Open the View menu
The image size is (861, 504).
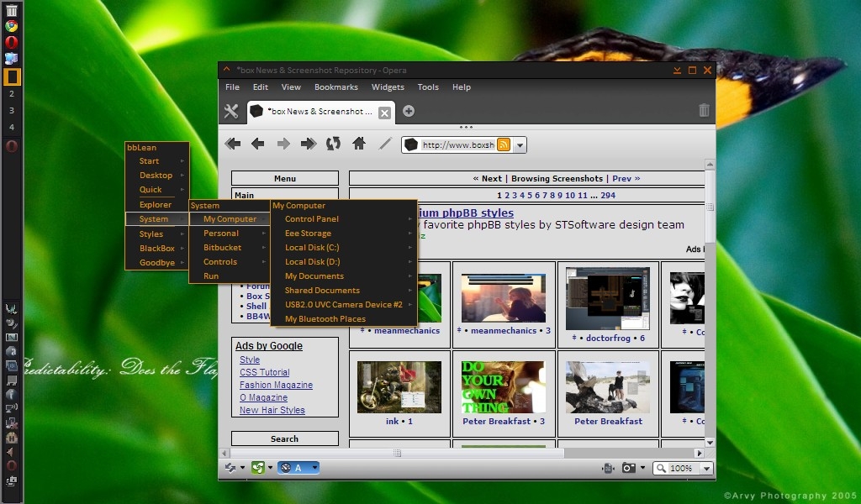pos(291,87)
